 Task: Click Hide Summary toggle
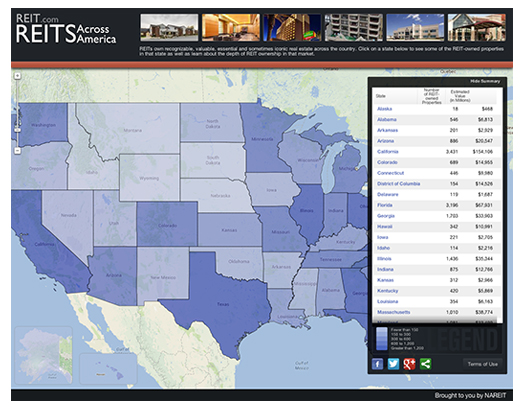485,81
